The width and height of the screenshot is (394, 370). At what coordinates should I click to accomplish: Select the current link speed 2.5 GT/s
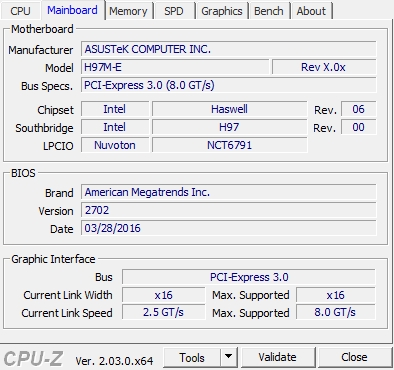163,312
